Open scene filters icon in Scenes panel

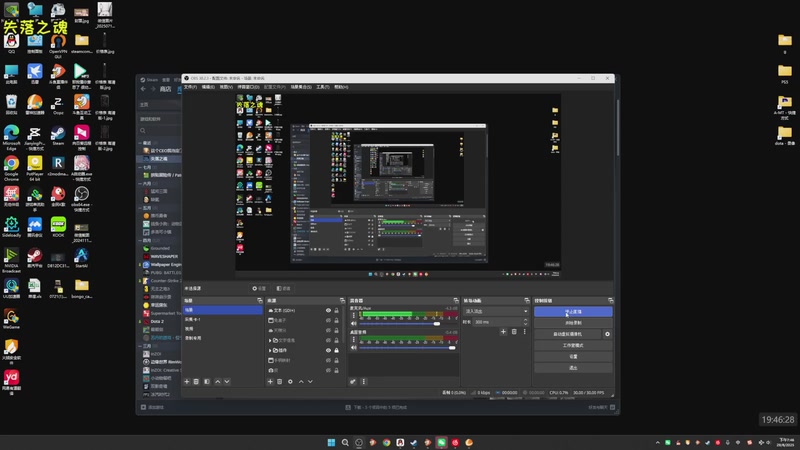pyautogui.click(x=207, y=382)
